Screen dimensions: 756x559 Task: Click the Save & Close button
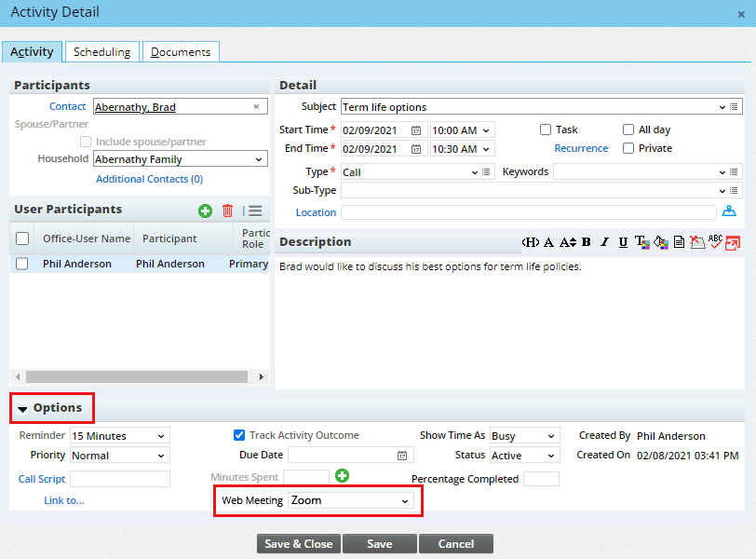[x=298, y=543]
